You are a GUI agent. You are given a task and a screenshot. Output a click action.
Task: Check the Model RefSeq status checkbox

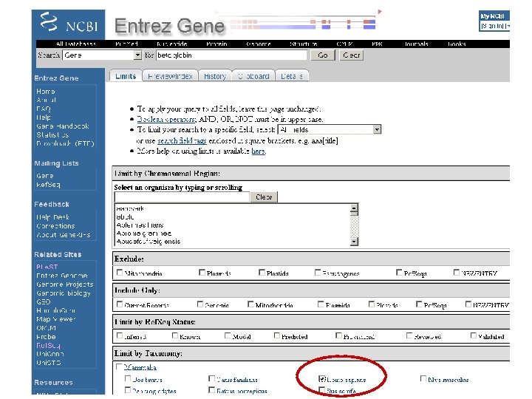point(228,335)
